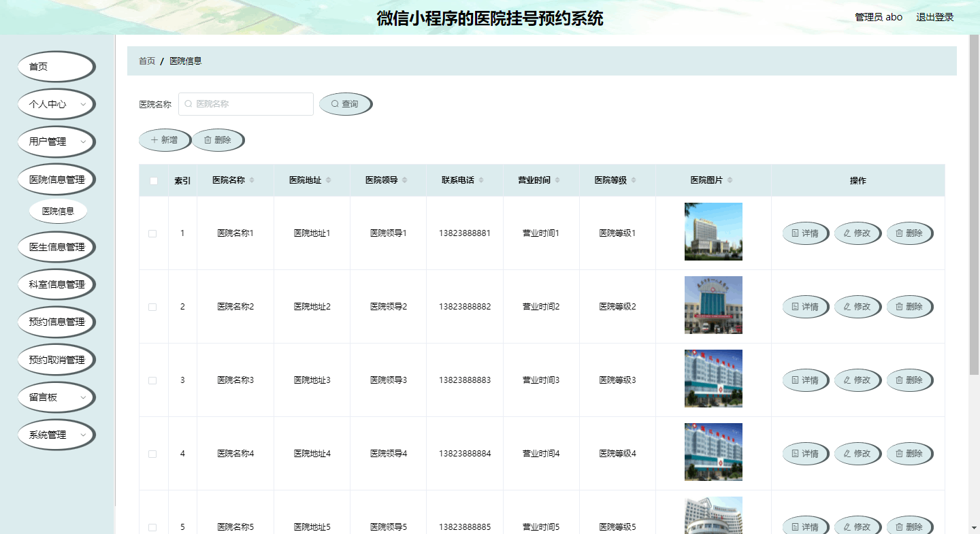Sort by the 营业时间 column arrows
Image resolution: width=980 pixels, height=534 pixels.
point(557,180)
